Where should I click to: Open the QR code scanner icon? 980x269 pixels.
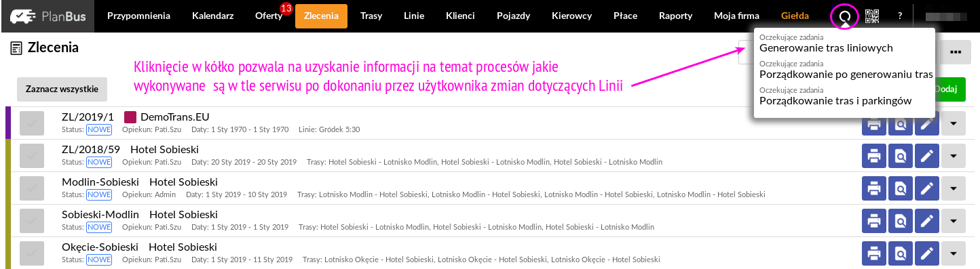click(x=872, y=16)
